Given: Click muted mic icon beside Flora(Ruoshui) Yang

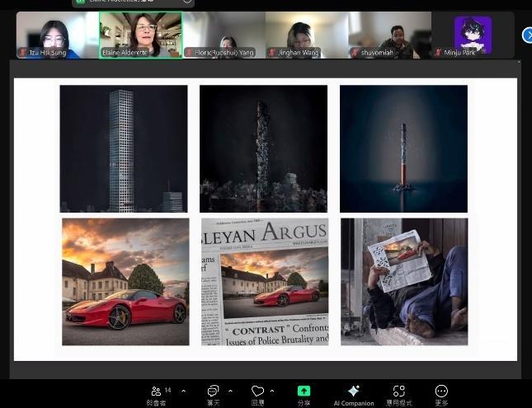Looking at the screenshot, I should (x=189, y=53).
